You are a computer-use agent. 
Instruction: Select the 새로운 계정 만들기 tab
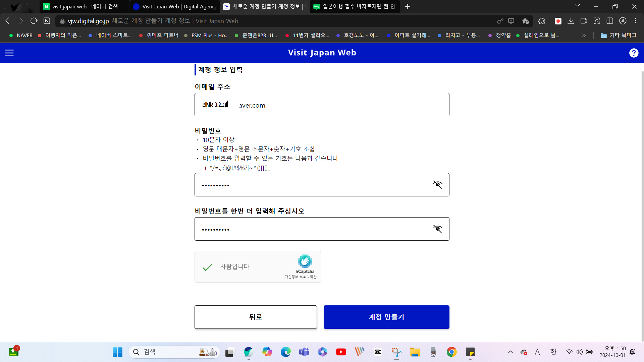(265, 7)
